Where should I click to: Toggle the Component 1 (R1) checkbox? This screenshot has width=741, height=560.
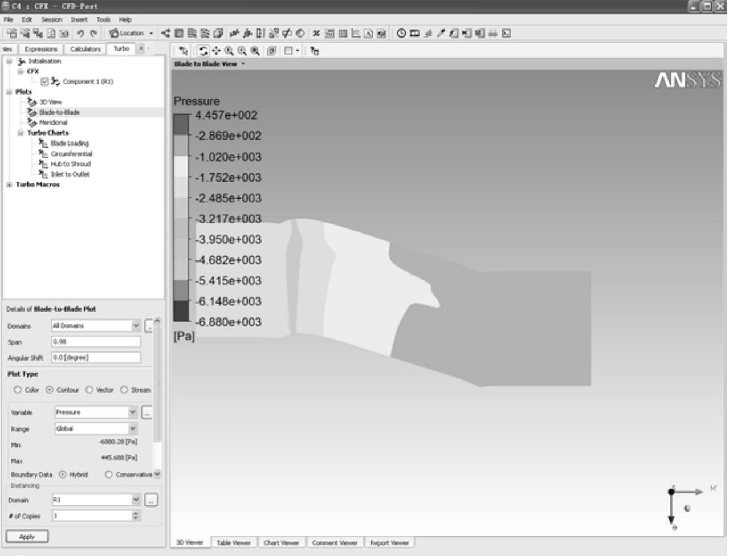coord(45,81)
